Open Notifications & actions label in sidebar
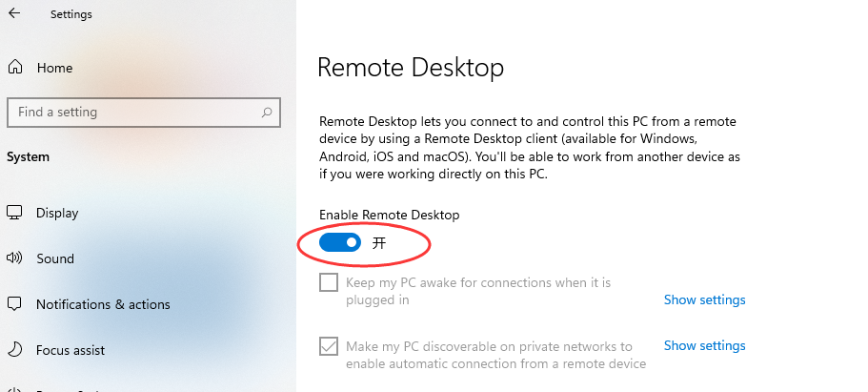 (103, 304)
